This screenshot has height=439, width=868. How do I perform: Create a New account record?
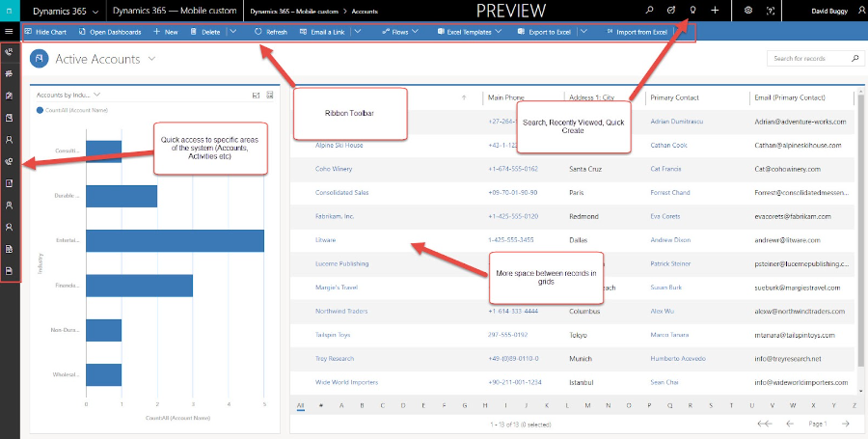pos(166,32)
